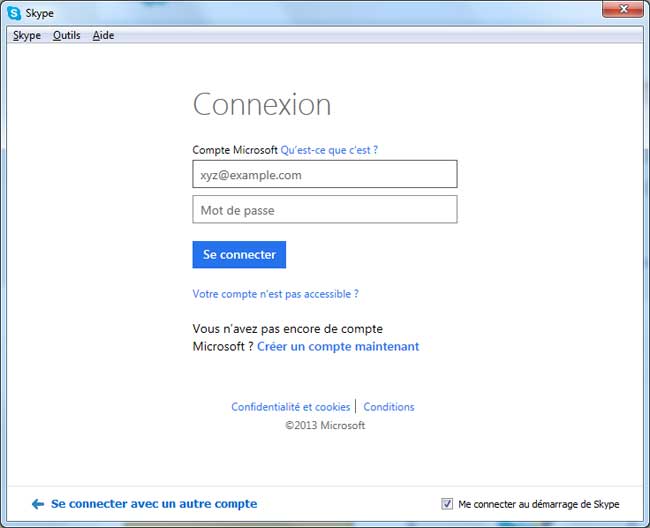Open the "Qu'est-ce que c'est ?" link
650x528 pixels.
point(329,150)
